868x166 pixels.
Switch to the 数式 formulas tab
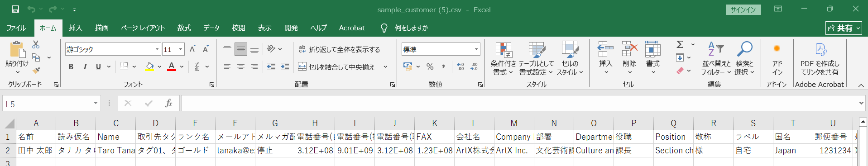pyautogui.click(x=184, y=28)
